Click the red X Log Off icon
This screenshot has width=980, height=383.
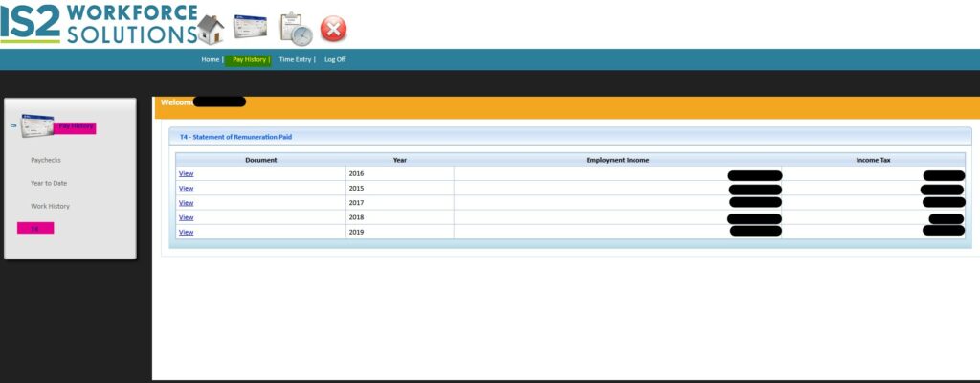(333, 29)
